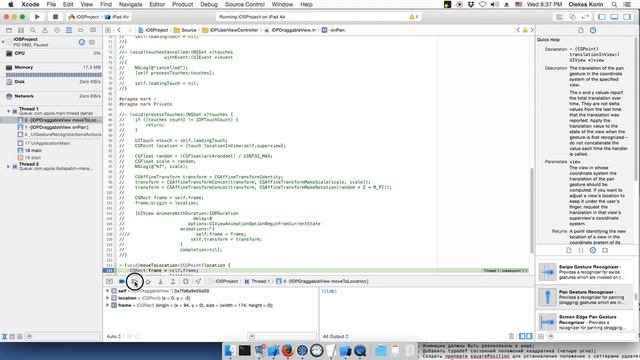640x360 pixels.
Task: Open the Auto variables scope dropdown
Action: tap(113, 336)
